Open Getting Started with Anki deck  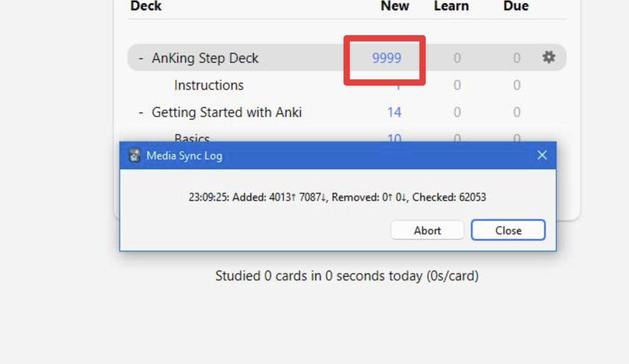coord(226,112)
